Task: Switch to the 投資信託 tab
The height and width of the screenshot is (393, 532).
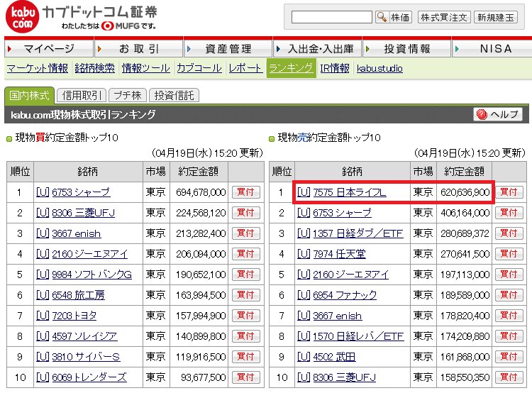Action: click(x=174, y=95)
